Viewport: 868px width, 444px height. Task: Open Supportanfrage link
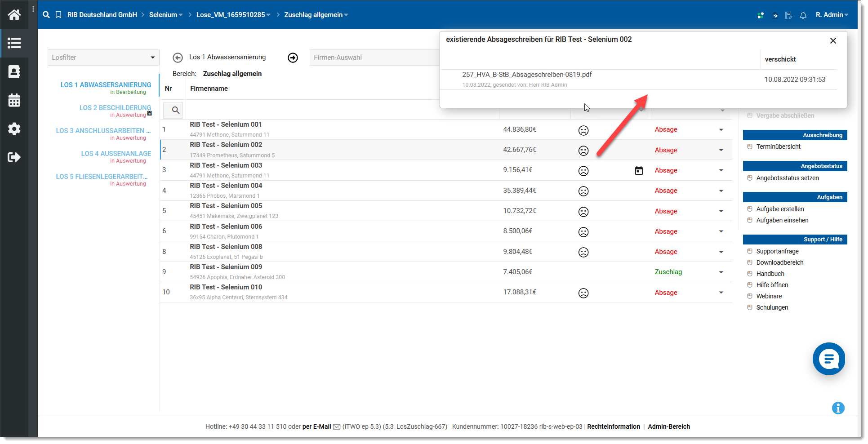pos(777,251)
